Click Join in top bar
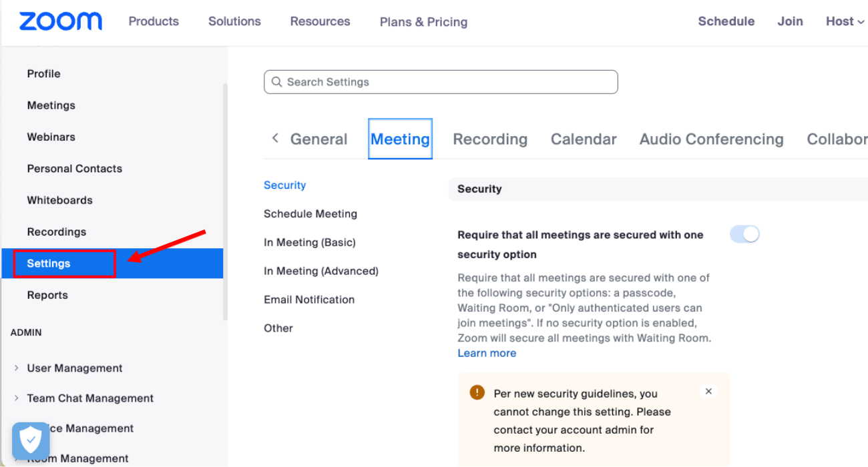The width and height of the screenshot is (868, 467). pos(790,21)
